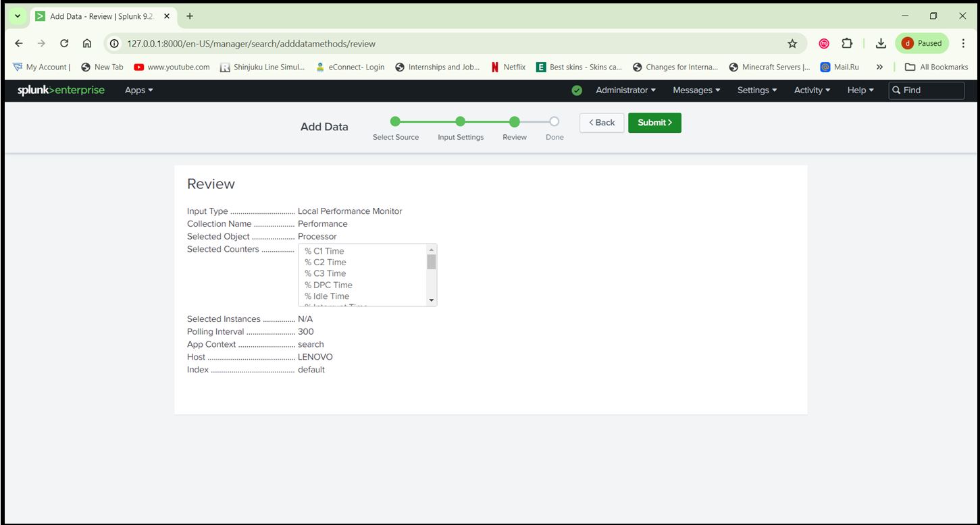Reload the page with the refresh icon
This screenshot has height=525, width=980.
64,43
